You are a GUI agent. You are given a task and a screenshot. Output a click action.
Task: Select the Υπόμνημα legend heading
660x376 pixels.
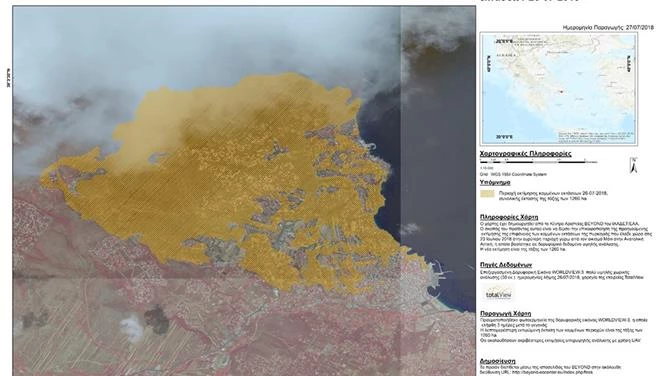(495, 182)
